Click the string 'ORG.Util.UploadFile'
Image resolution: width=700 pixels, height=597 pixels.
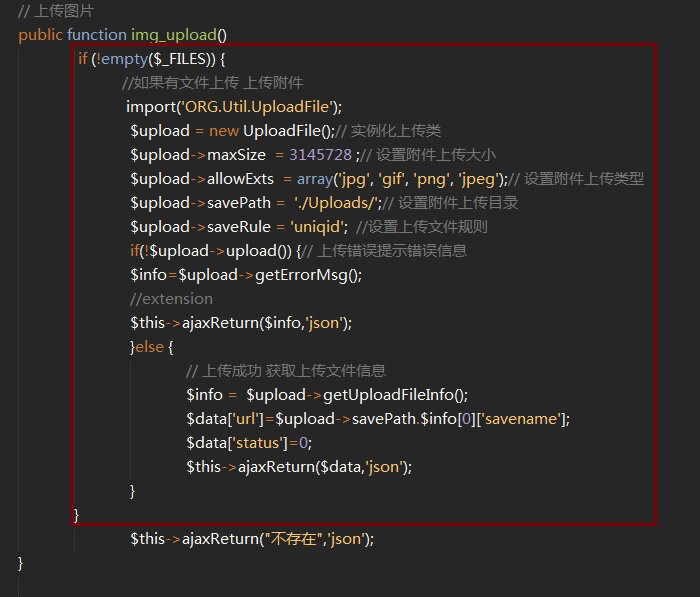257,107
